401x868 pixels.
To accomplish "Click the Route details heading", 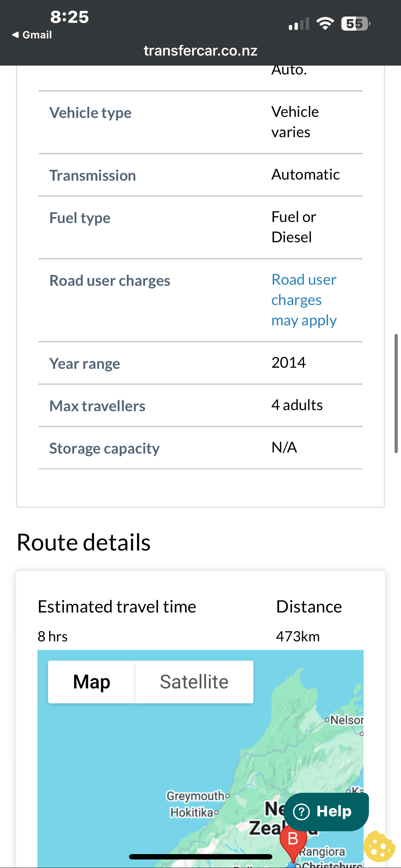I will click(84, 542).
